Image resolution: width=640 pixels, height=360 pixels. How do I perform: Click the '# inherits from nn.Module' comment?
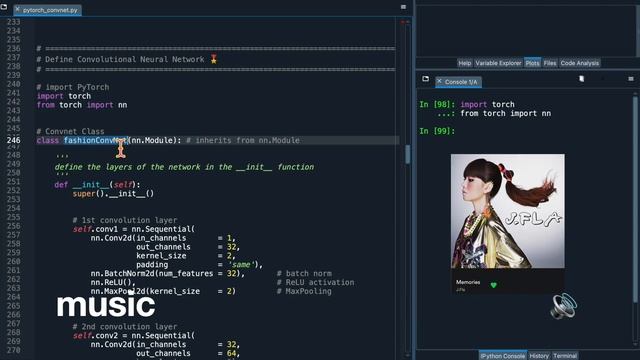[243, 140]
